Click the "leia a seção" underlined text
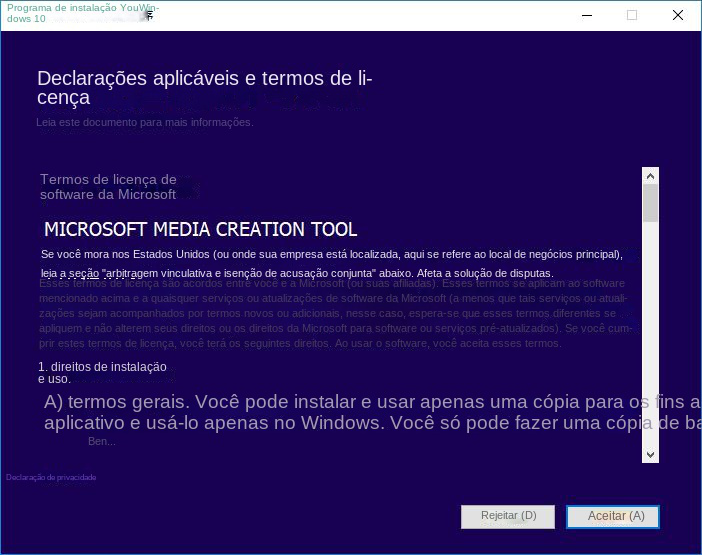The height and width of the screenshot is (555, 702). coord(70,273)
